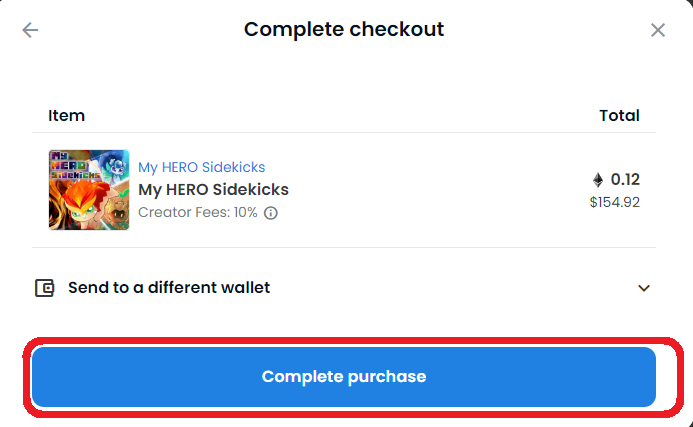
Task: Click the Creator Fees: 10% text
Action: pyautogui.click(x=198, y=212)
